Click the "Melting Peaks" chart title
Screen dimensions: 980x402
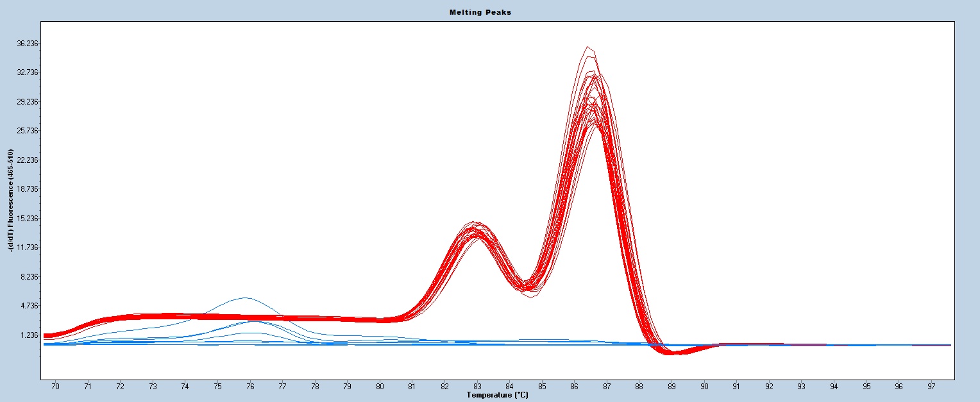coord(489,12)
